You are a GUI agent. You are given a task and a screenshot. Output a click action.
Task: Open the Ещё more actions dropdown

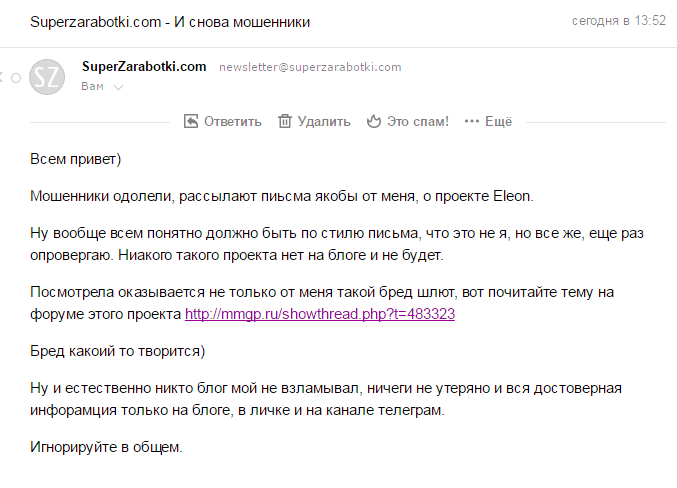tap(498, 121)
